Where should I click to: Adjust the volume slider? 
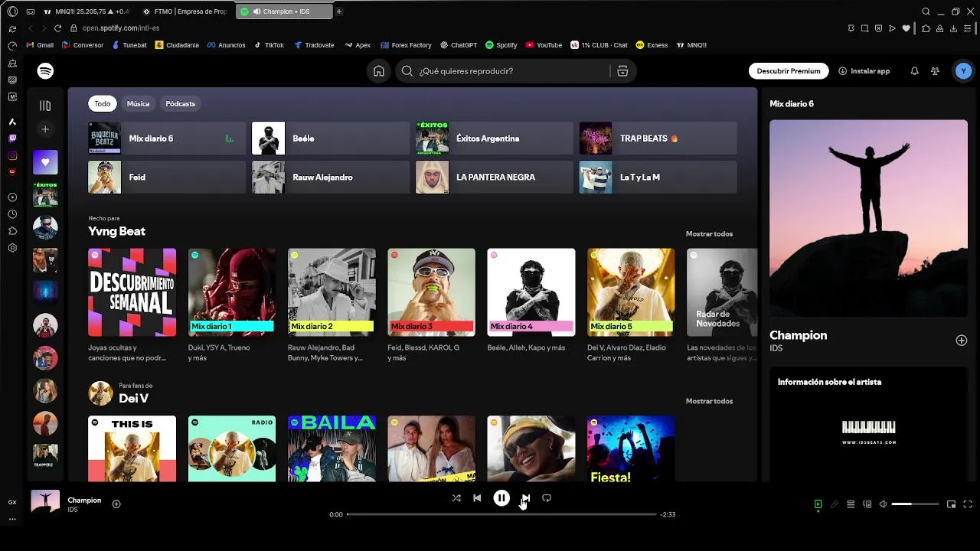915,504
